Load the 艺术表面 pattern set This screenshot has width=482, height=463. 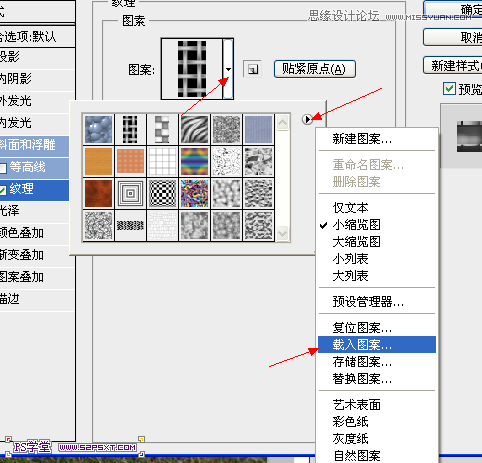pyautogui.click(x=377, y=405)
